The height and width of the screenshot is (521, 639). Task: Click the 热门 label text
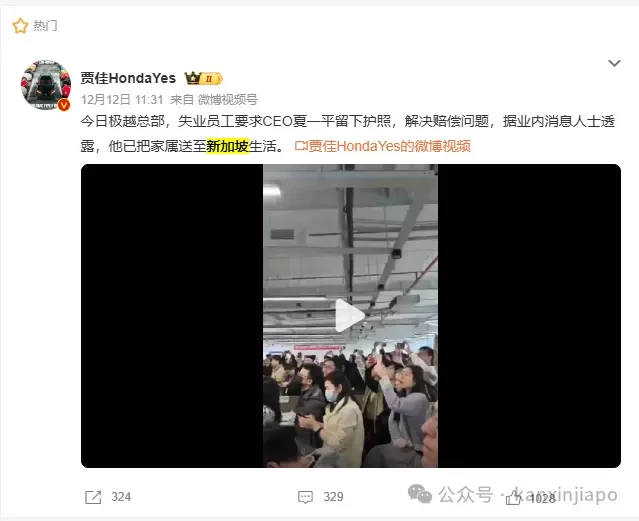click(45, 26)
